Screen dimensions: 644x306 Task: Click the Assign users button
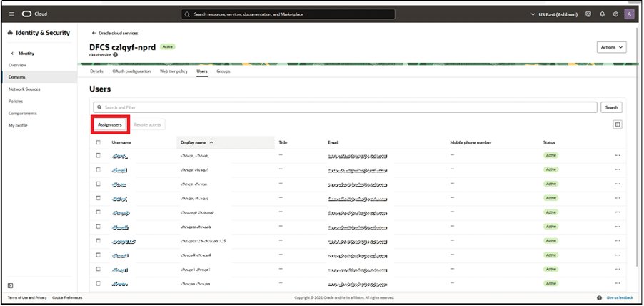click(110, 124)
